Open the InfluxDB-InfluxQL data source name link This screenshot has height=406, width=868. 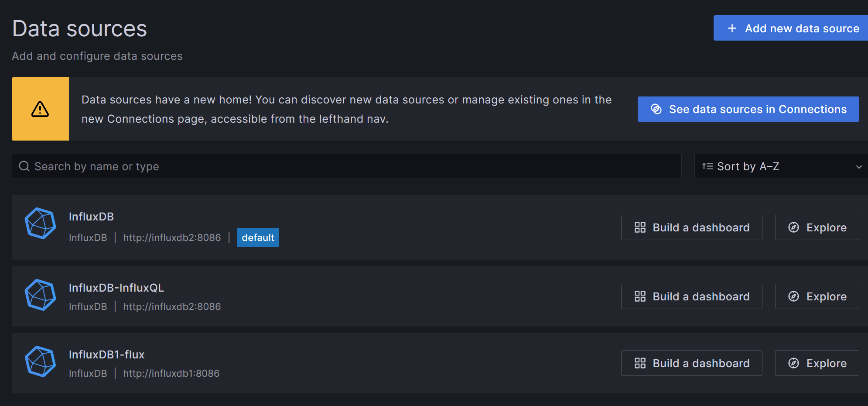[x=116, y=288]
